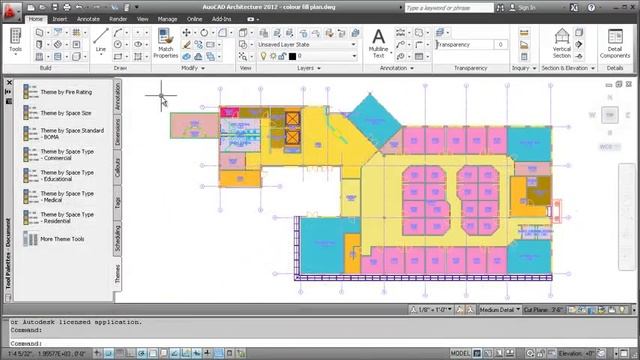Switch to the Manage ribbon tab
The height and width of the screenshot is (360, 640).
tap(167, 19)
